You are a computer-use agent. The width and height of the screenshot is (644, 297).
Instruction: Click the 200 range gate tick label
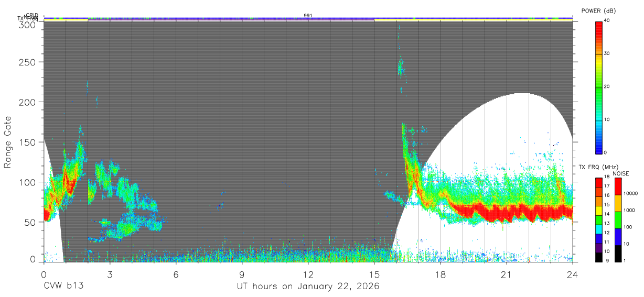pyautogui.click(x=28, y=102)
